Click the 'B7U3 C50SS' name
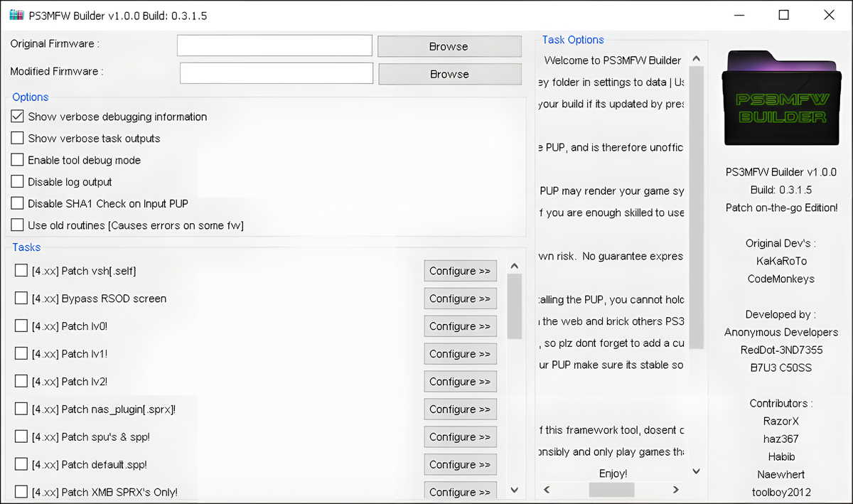 coord(781,368)
